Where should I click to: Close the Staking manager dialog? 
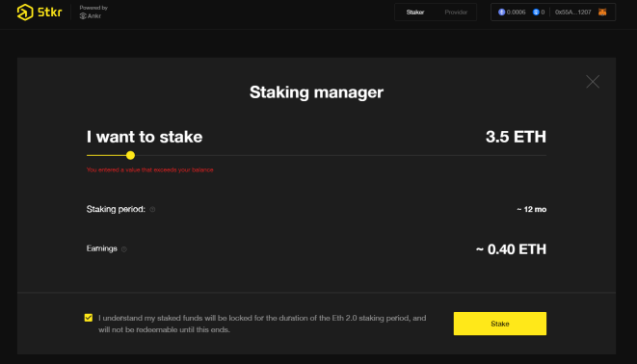click(593, 82)
